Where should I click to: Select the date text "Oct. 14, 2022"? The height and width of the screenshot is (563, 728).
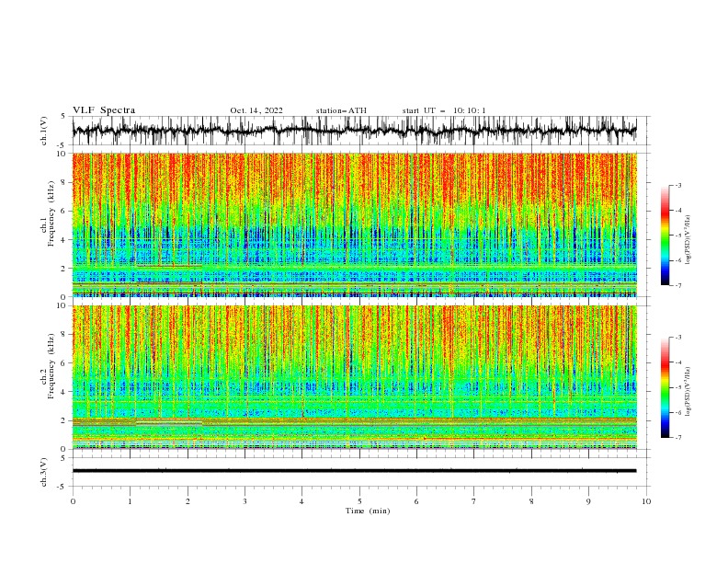256,110
